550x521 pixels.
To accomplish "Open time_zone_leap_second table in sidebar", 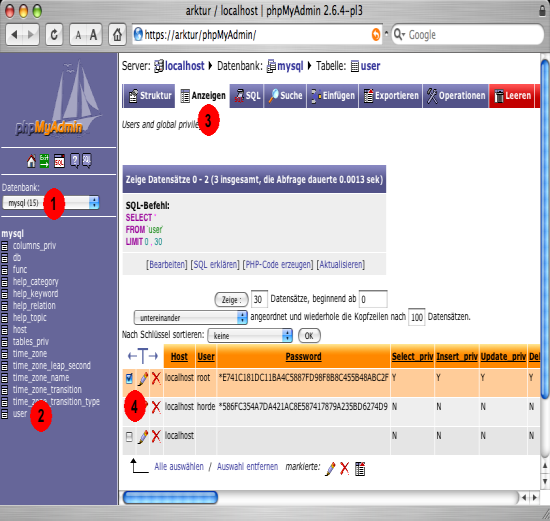I will [52, 366].
